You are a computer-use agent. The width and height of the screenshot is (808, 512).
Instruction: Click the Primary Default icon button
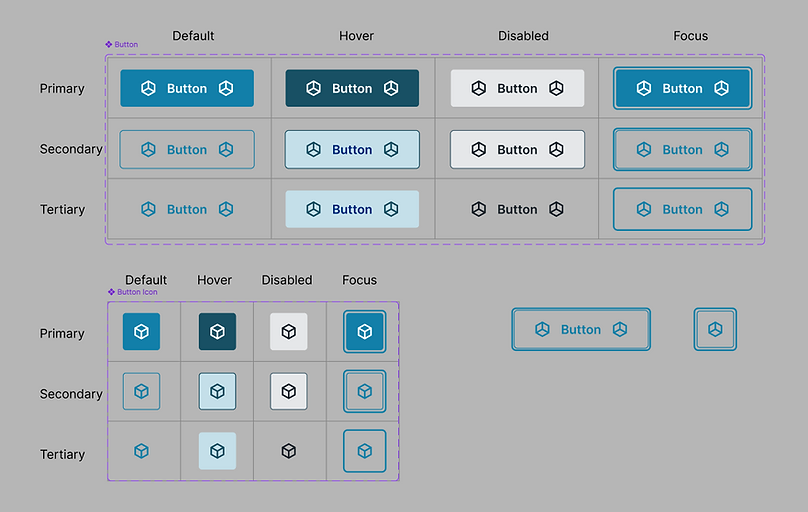click(x=141, y=331)
